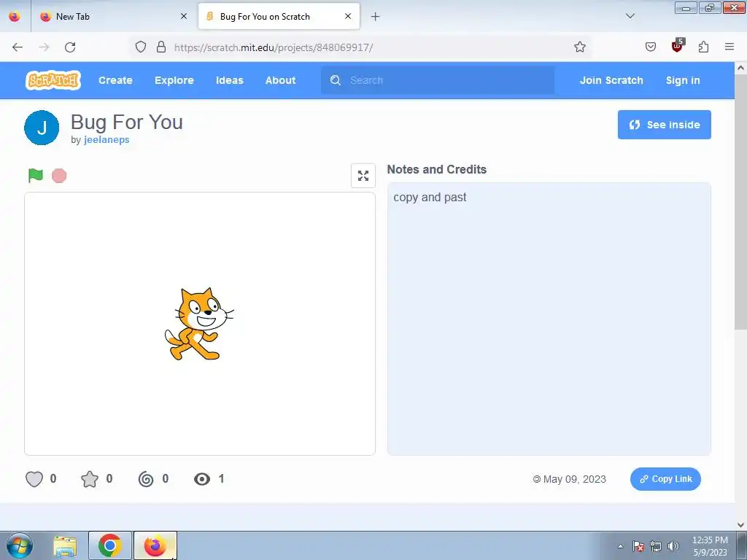Click the remixes spiral icon

[146, 478]
